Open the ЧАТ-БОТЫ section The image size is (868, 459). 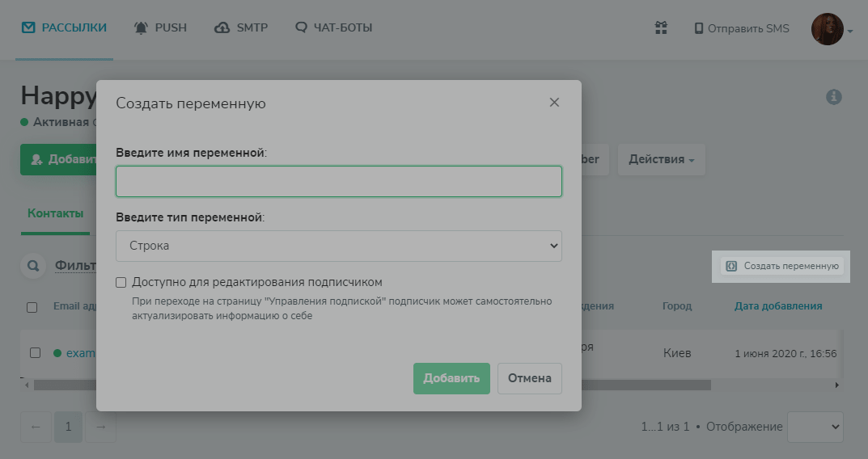click(x=334, y=27)
